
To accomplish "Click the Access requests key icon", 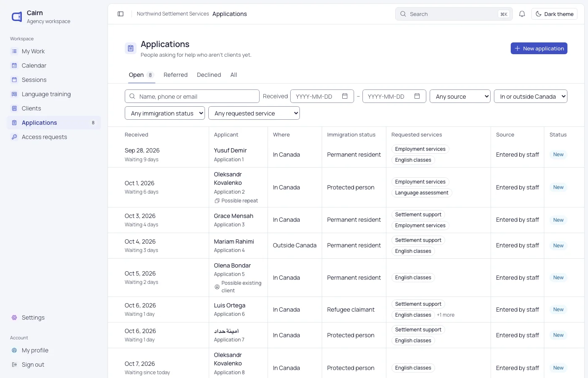I will (x=14, y=137).
